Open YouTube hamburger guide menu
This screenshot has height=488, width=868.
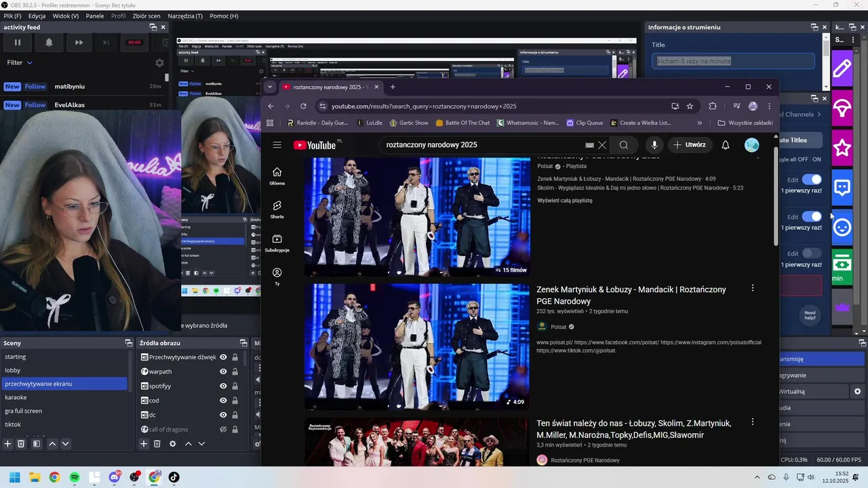(x=277, y=145)
